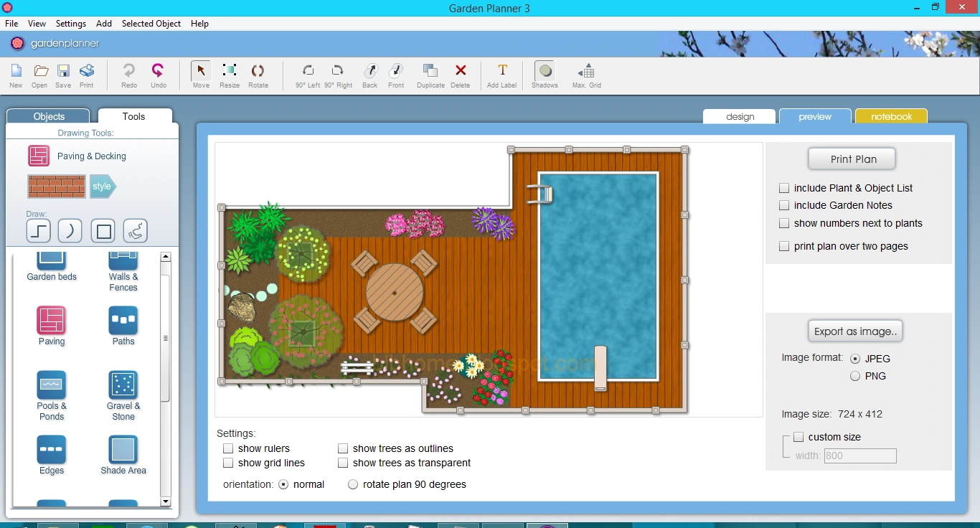Toggle show grid lines checkbox
This screenshot has width=980, height=528.
228,463
